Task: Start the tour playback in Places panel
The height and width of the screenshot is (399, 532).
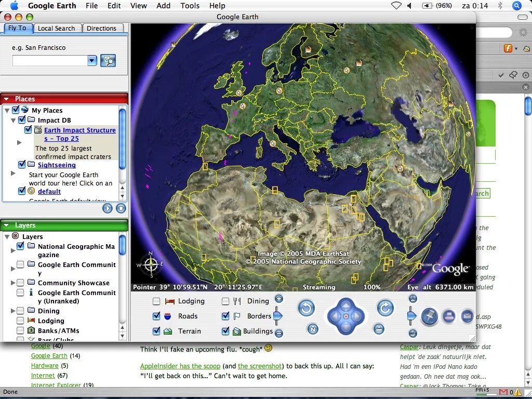Action: (x=108, y=208)
